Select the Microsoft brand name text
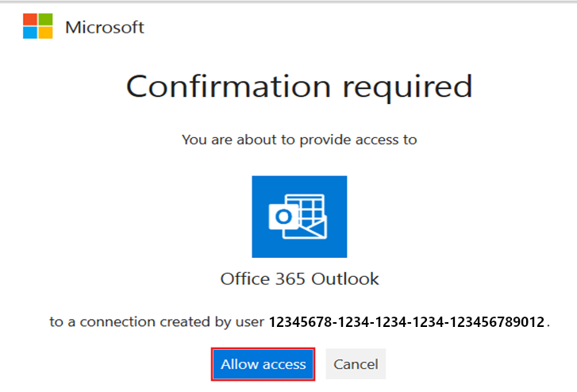The width and height of the screenshot is (577, 392). tap(105, 27)
